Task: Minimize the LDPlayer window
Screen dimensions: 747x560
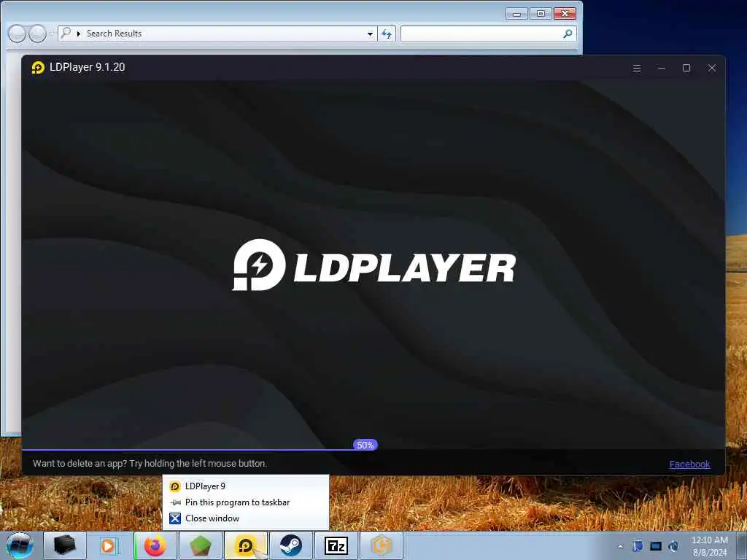Action: coord(661,68)
